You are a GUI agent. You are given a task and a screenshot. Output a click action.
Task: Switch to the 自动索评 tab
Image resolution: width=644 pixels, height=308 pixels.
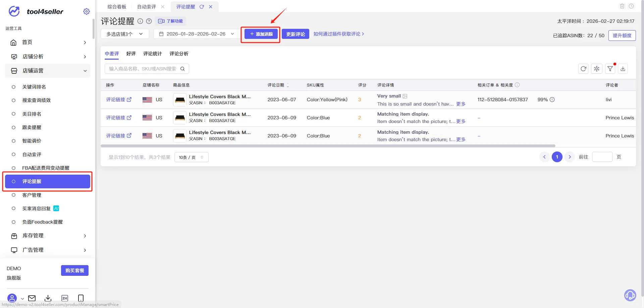[x=147, y=7]
